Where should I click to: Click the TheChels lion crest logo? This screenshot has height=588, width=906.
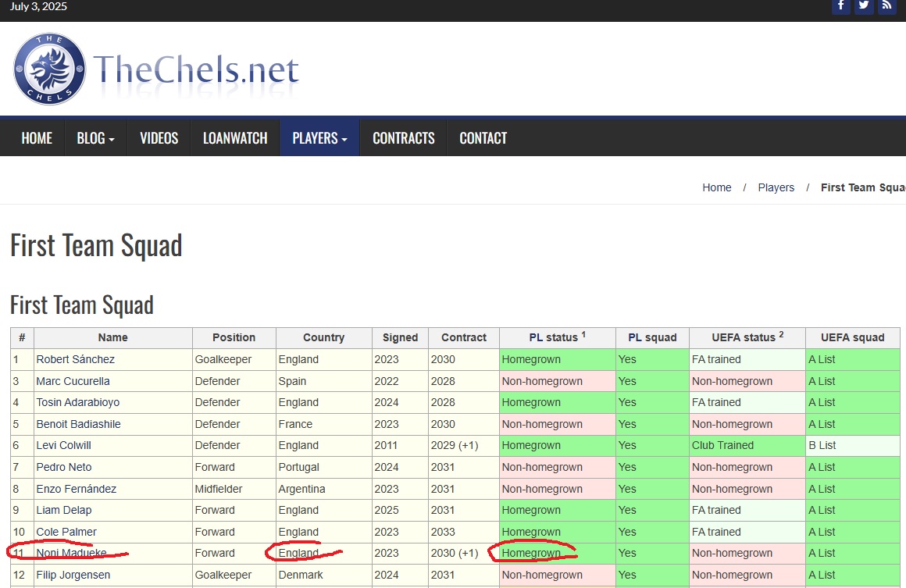point(50,69)
